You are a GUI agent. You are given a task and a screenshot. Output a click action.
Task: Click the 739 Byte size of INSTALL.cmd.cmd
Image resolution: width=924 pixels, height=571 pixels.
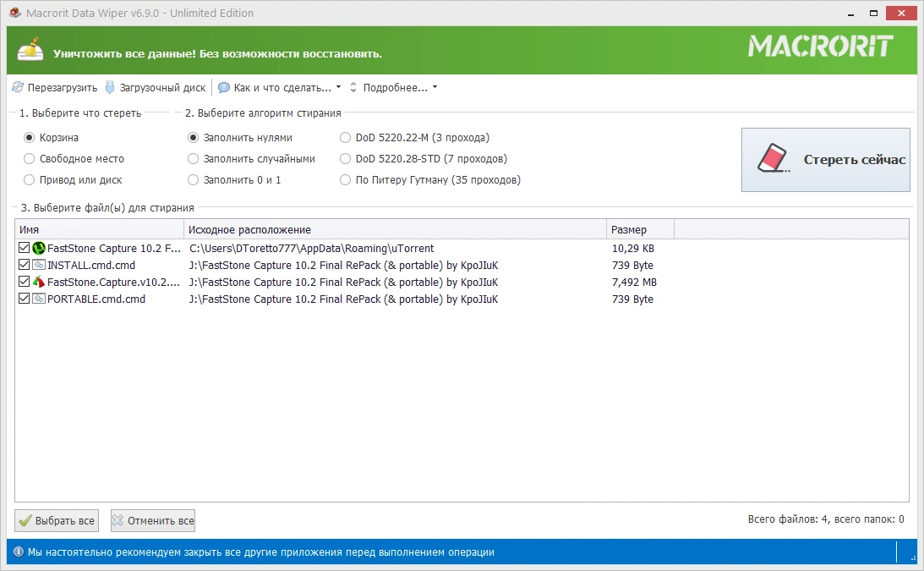coord(632,266)
